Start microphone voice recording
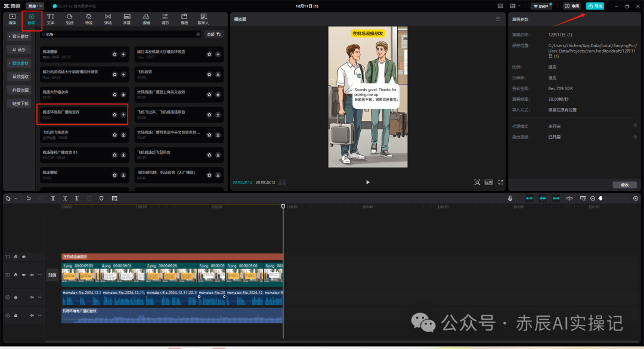Viewport: 644px width, 349px height. pos(510,199)
